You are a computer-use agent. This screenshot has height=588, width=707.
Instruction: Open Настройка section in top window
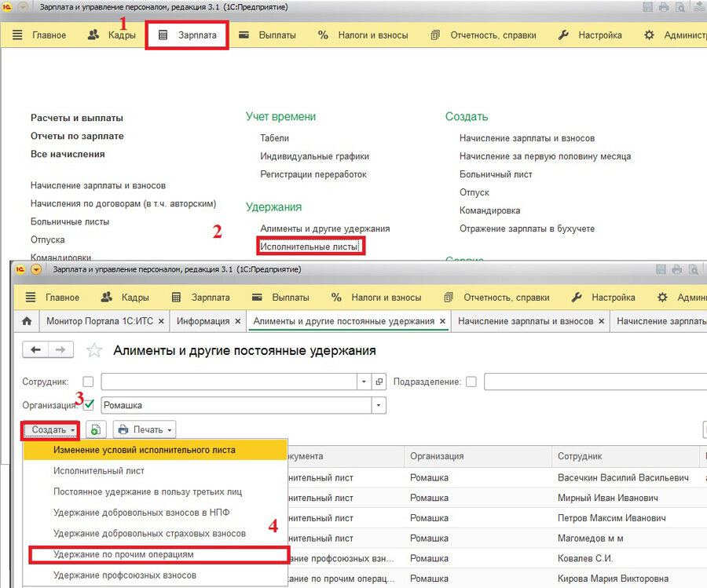590,35
